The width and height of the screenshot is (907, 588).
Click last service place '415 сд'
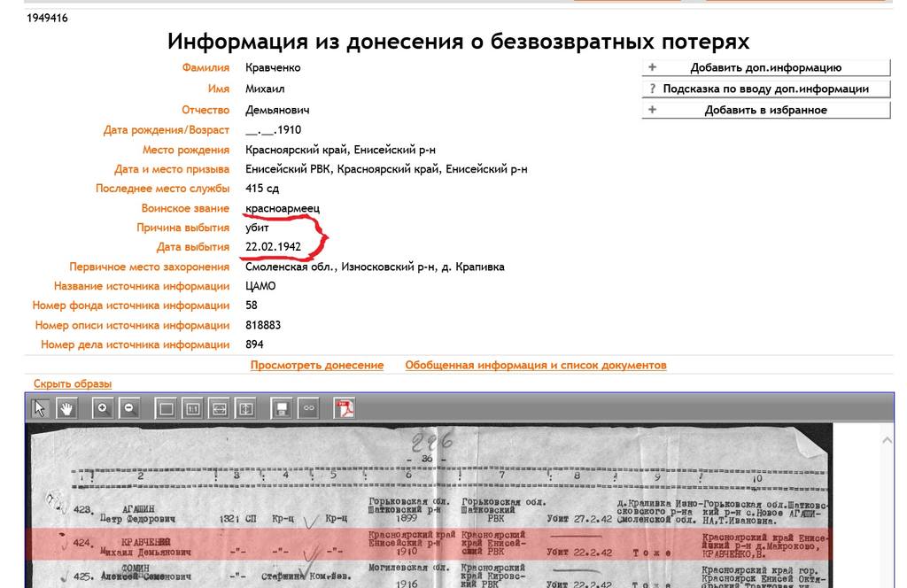click(262, 188)
